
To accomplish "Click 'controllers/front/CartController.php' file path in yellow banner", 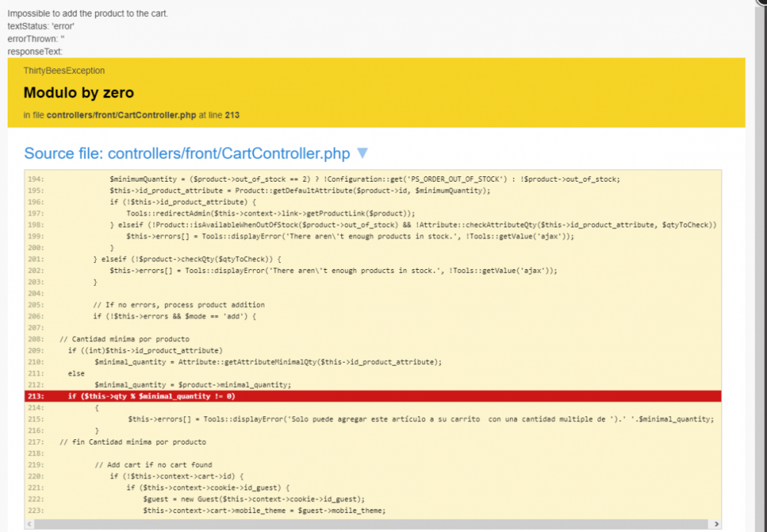I will [x=121, y=115].
